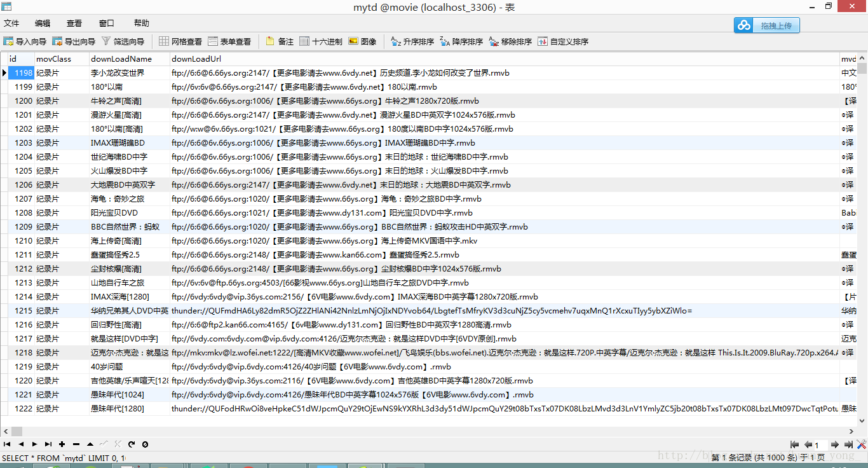Screen dimensions: 868x468
Task: Remove sorting with 移除排序
Action: point(510,41)
